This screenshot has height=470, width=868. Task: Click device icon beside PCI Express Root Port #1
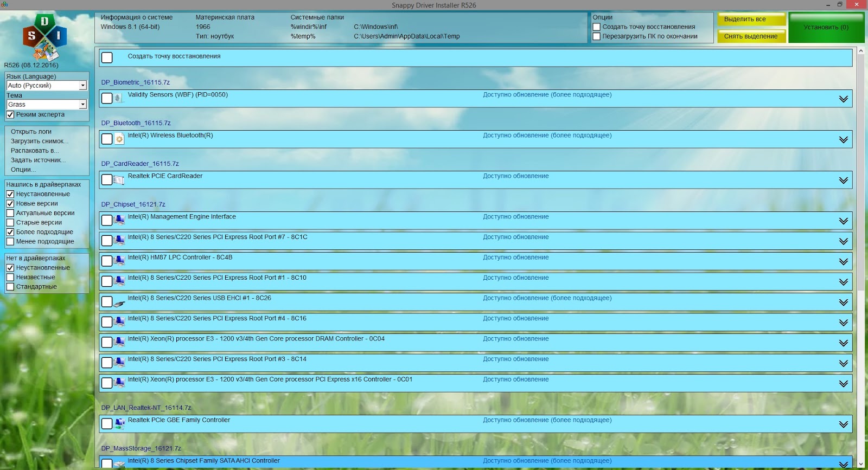click(119, 281)
